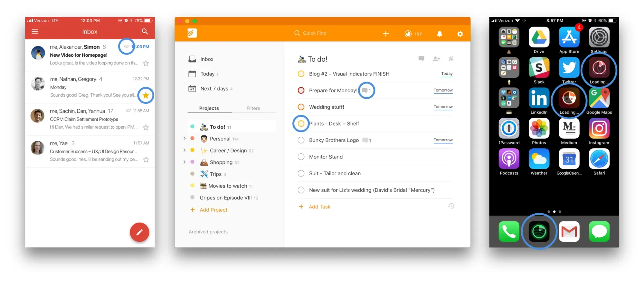Open the Gmail hamburger menu
Viewport: 644px width, 282px height.
coord(35,32)
